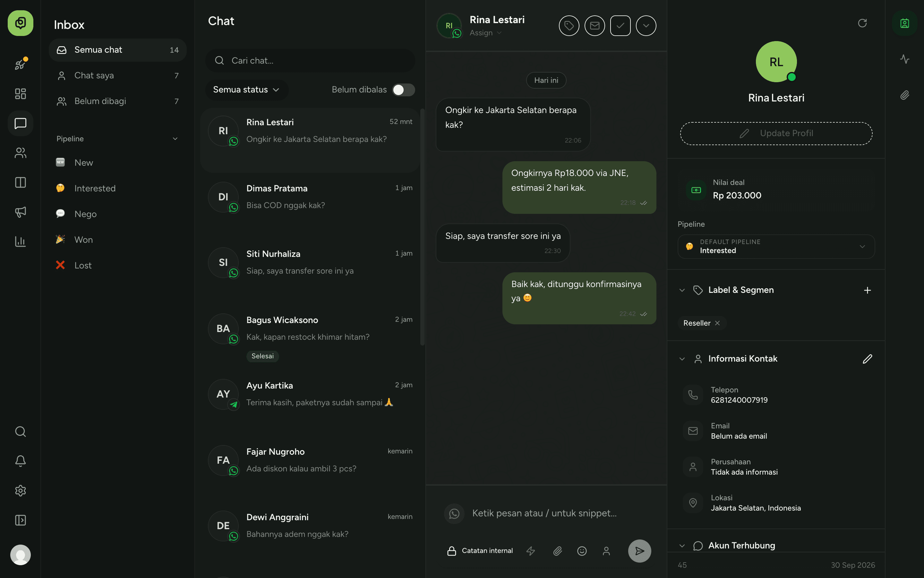Edit contact info with the pencil icon
924x578 pixels.
[867, 359]
